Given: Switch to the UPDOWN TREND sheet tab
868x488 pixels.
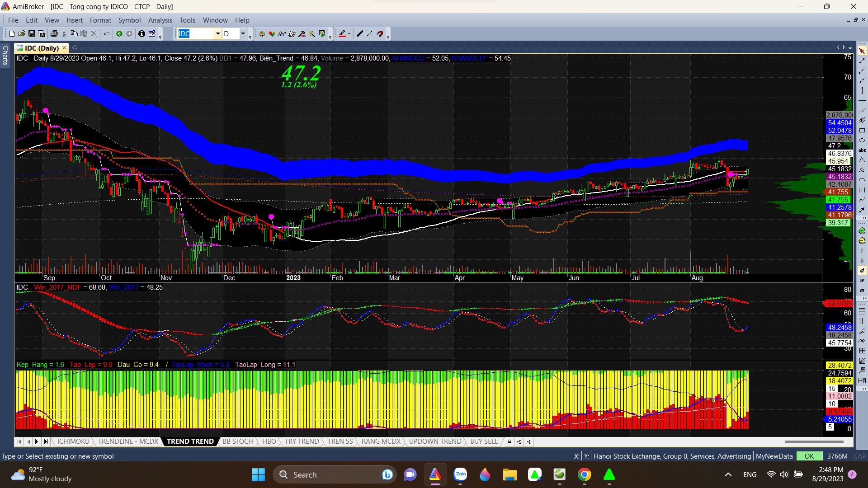Looking at the screenshot, I should point(435,441).
